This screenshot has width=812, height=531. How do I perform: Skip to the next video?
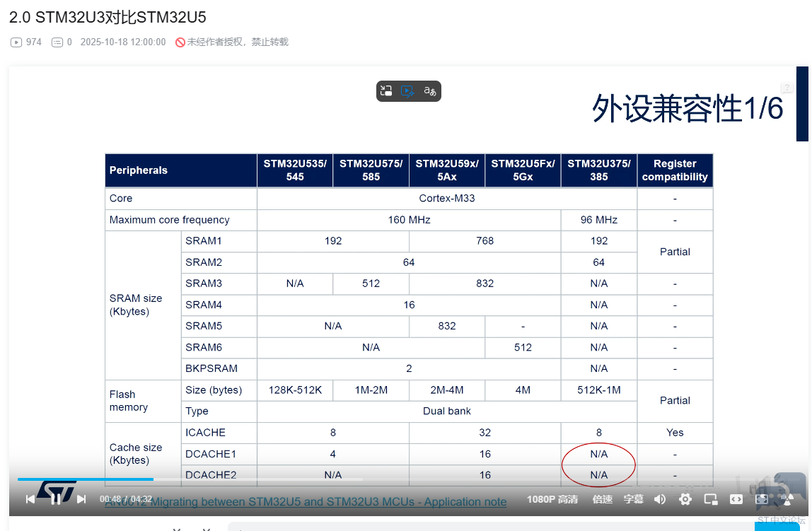81,499
